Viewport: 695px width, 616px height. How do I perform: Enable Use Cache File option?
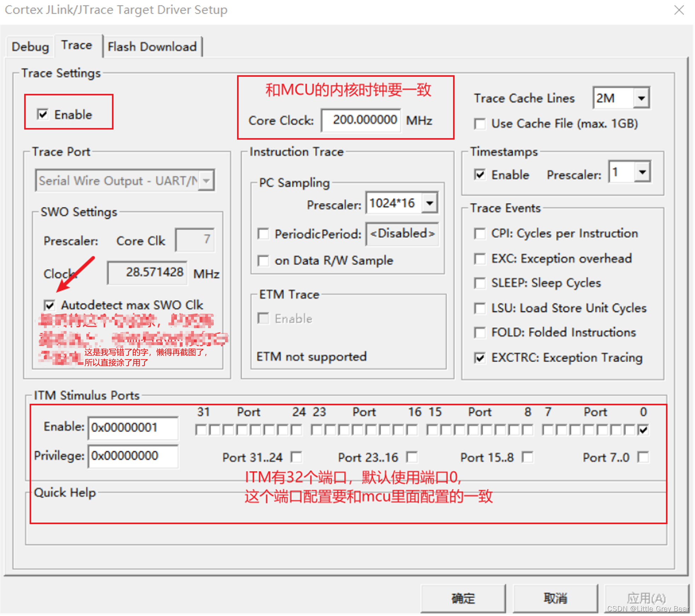[480, 124]
